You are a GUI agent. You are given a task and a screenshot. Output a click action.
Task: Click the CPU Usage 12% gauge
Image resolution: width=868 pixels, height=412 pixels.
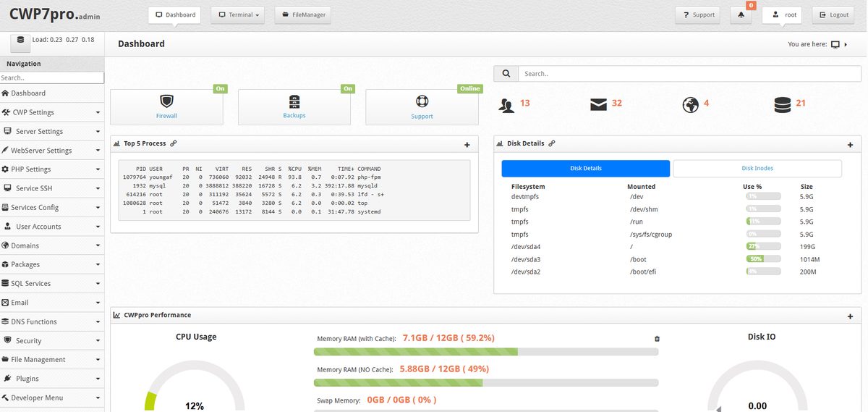195,387
